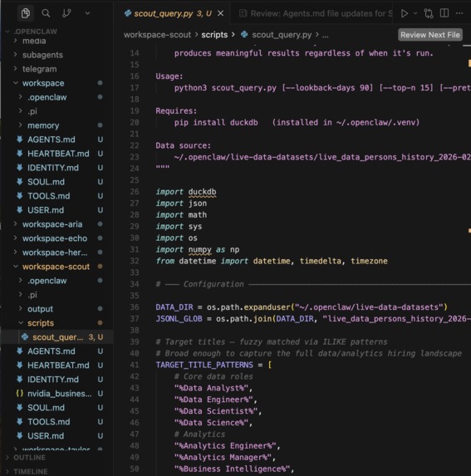Select workspace-scout in breadcrumb
471x476 pixels.
(157, 35)
